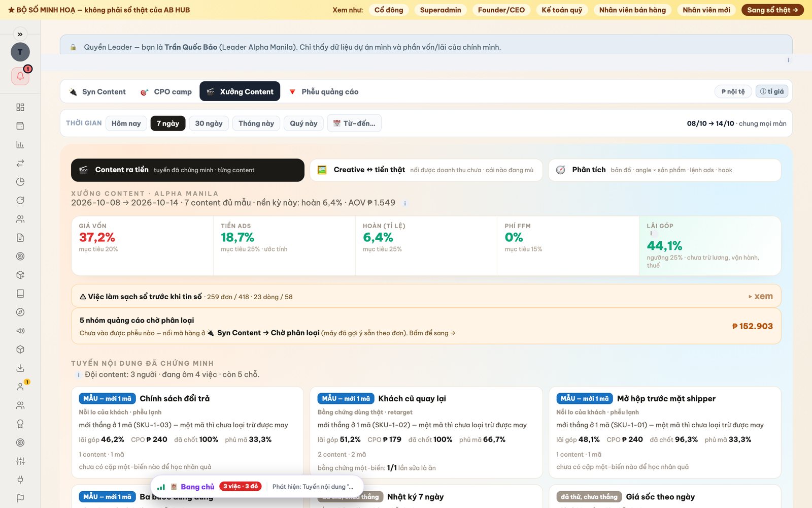Viewport: 812px width, 508px height.
Task: Open the single user icon with yellow badge
Action: (x=20, y=387)
